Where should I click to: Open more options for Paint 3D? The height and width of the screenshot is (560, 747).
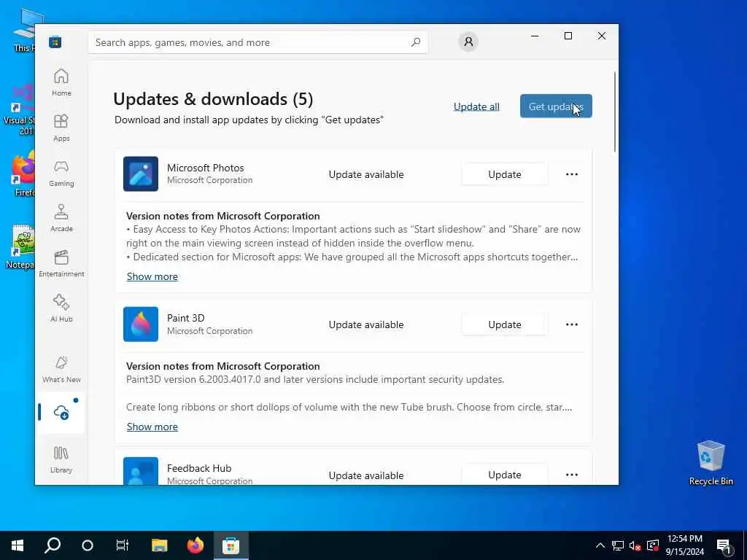point(572,324)
